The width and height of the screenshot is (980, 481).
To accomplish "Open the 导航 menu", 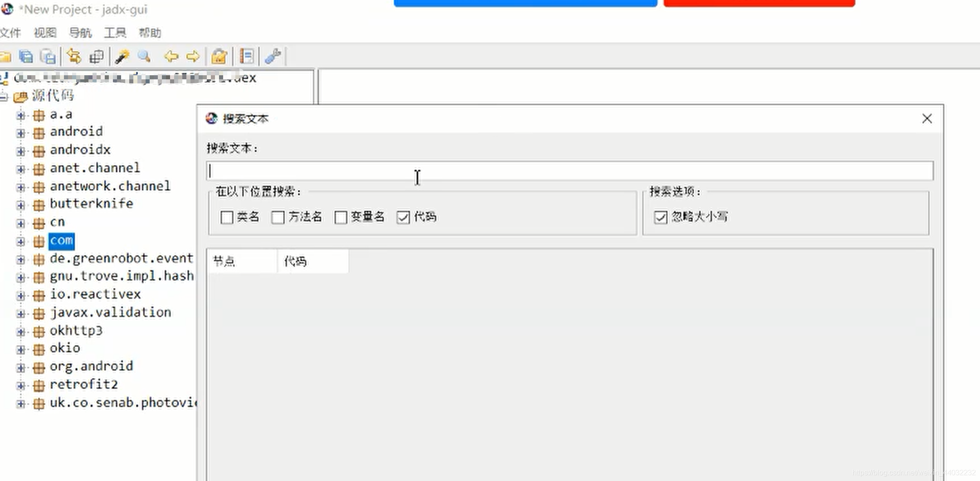I will [80, 33].
